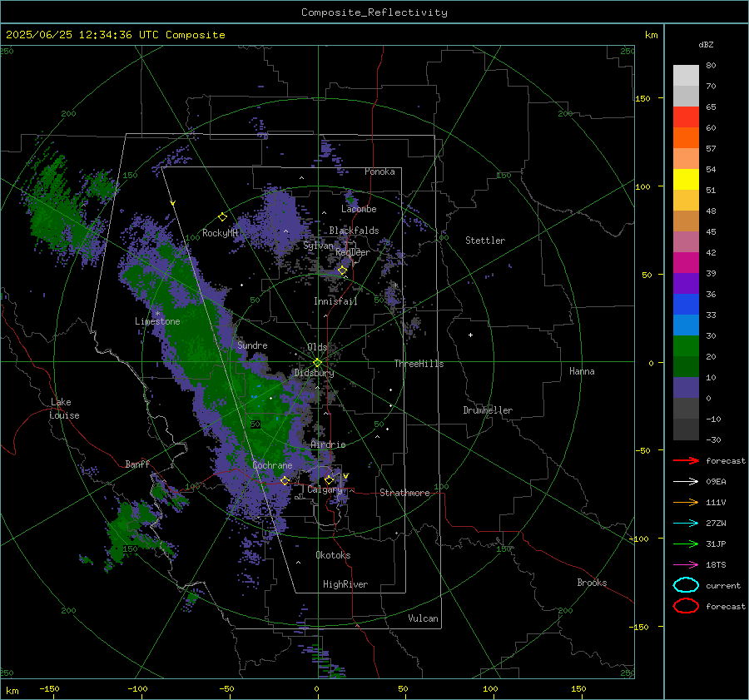
Task: Click the Blackfalds label
Action: (354, 231)
